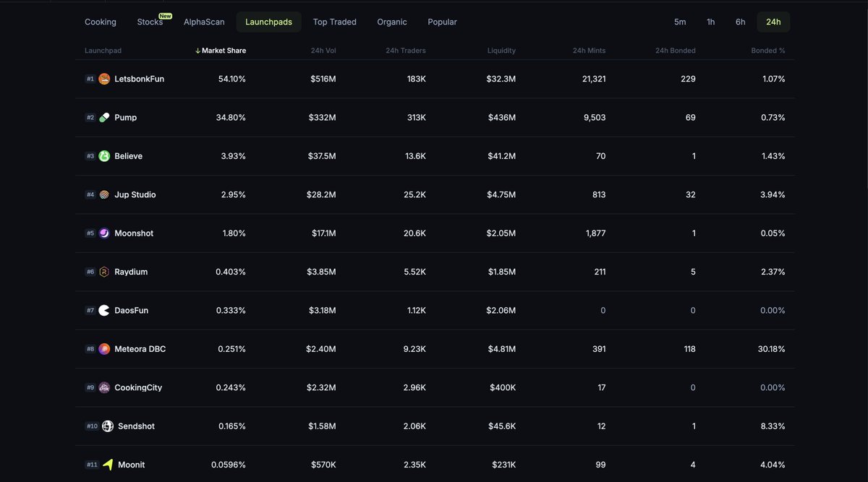Click the $400K liquidity value
Viewport: 868px width, 482px height.
click(503, 387)
